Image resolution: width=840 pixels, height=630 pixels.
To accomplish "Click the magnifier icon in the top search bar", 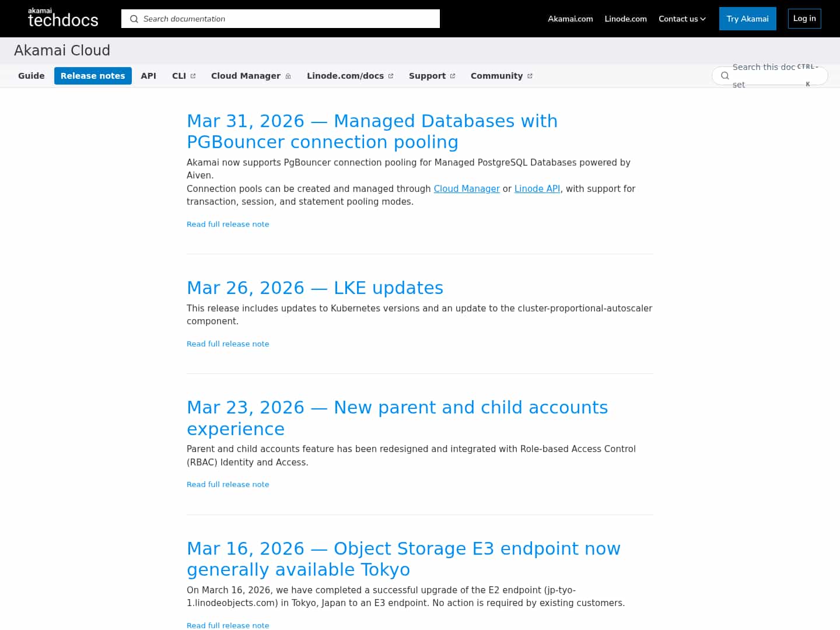I will tap(134, 19).
